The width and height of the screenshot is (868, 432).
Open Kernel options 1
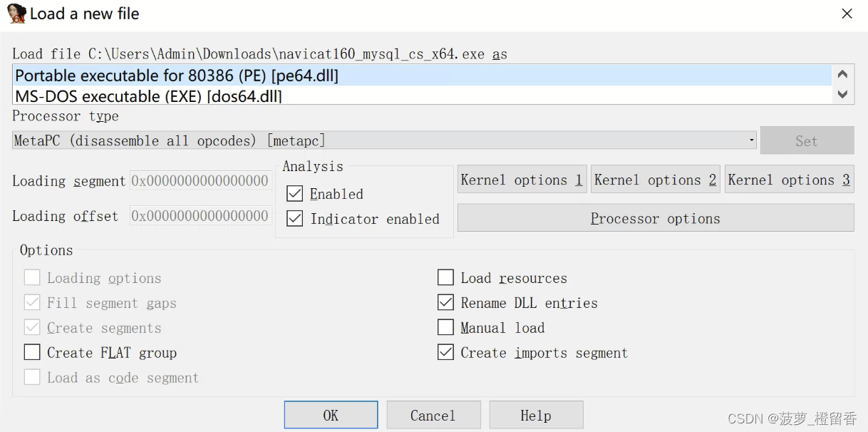point(522,180)
